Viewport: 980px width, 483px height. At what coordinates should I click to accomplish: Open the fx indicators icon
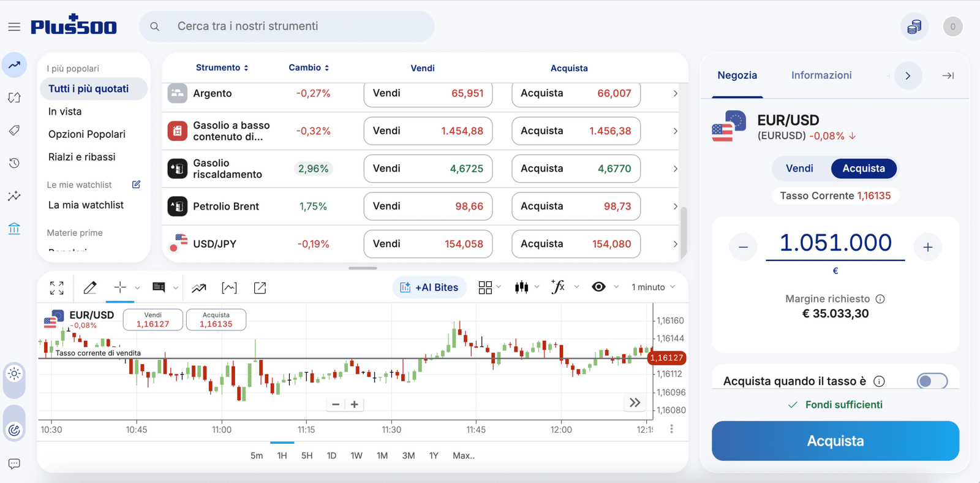[x=558, y=286]
